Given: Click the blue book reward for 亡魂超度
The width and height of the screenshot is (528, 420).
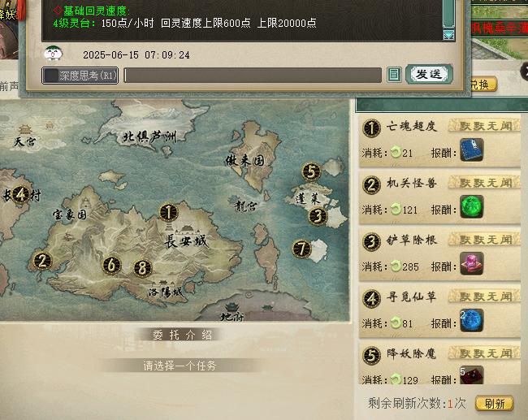Looking at the screenshot, I should (x=472, y=149).
